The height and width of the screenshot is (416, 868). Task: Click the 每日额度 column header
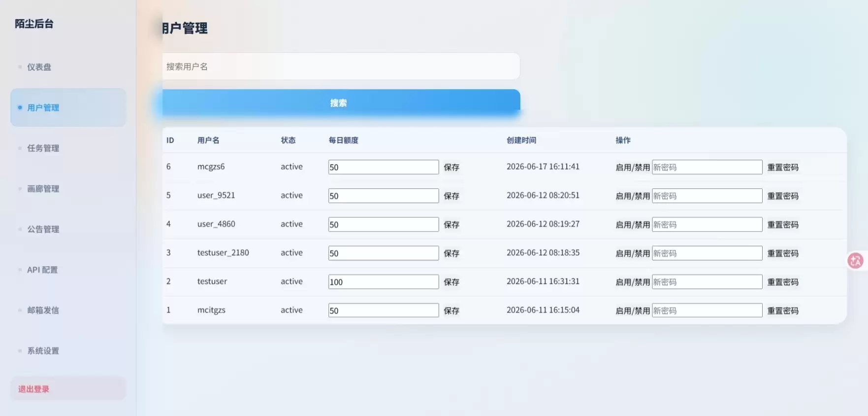pos(343,140)
